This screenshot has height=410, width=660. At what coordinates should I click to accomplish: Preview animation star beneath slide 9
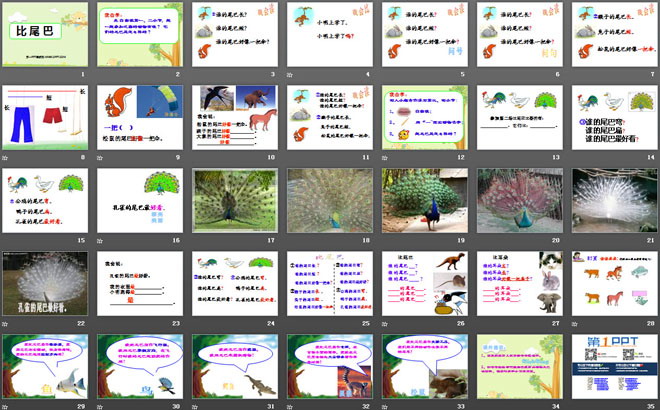pos(101,158)
